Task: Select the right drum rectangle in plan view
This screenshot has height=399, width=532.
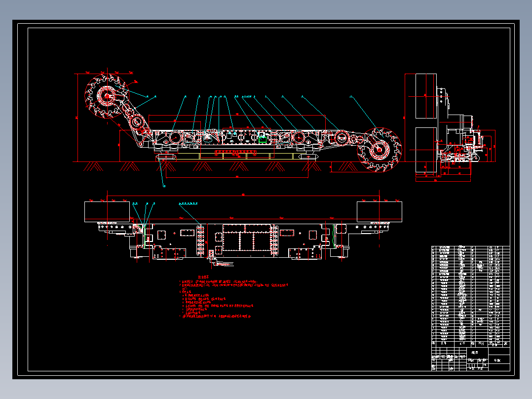Action: point(380,211)
